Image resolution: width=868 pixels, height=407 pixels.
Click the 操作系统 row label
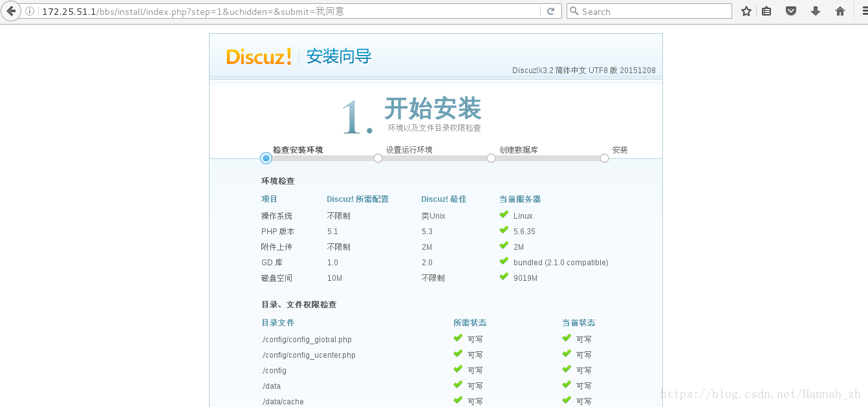click(x=277, y=216)
